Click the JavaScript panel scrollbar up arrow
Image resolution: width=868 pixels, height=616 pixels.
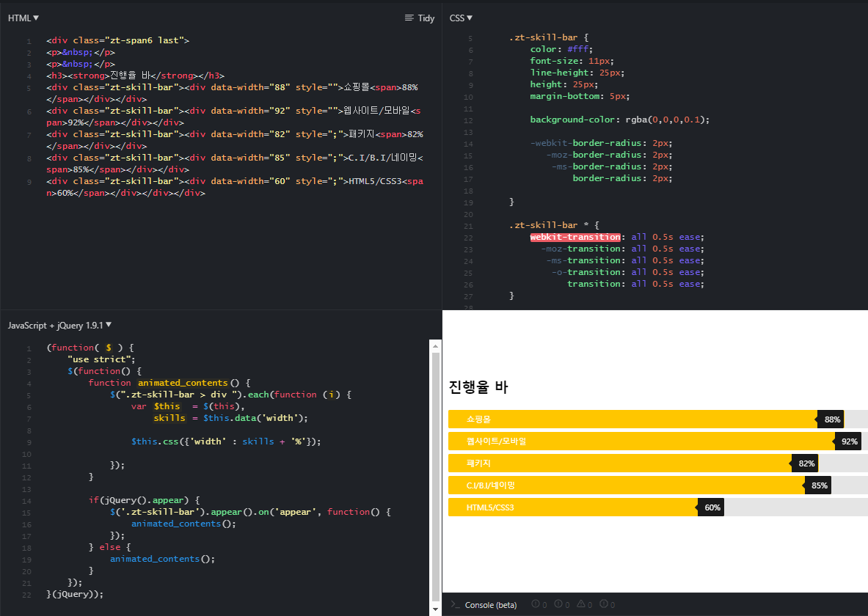point(435,346)
